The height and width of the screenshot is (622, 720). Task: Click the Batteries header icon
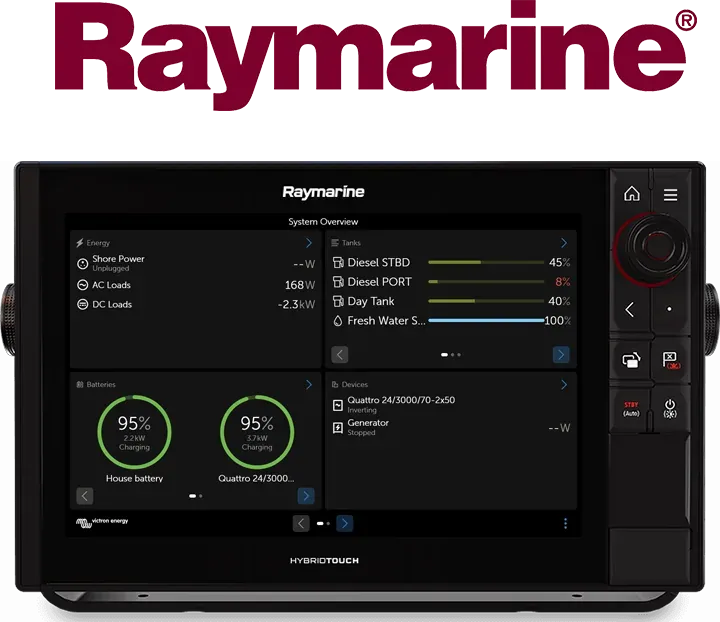tap(80, 385)
